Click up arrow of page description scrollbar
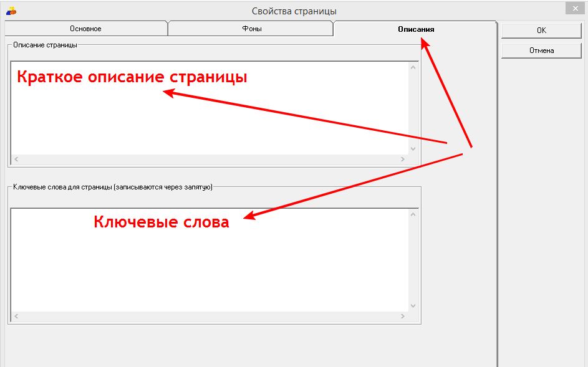 [412, 67]
